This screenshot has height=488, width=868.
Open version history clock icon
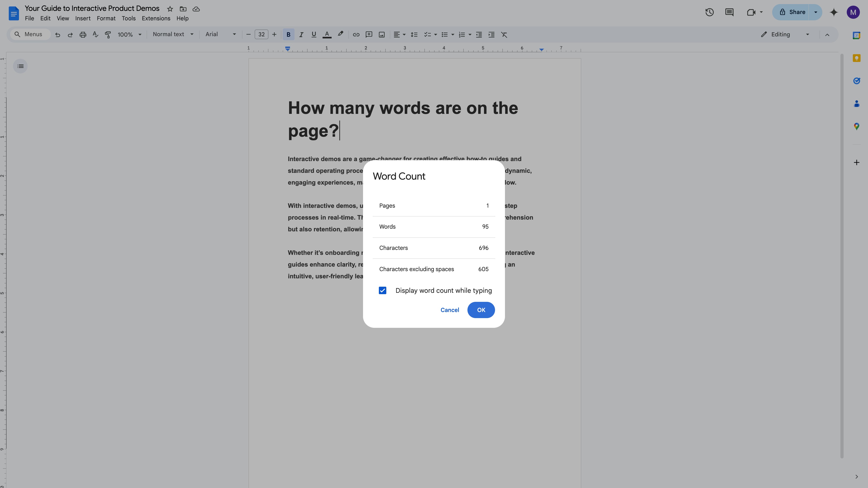(709, 12)
